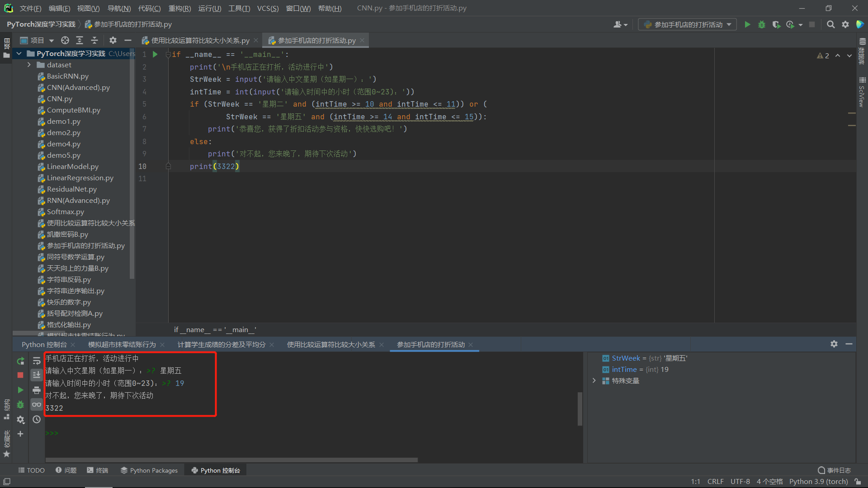Open the 重构(R) menu
868x488 pixels.
tap(179, 8)
